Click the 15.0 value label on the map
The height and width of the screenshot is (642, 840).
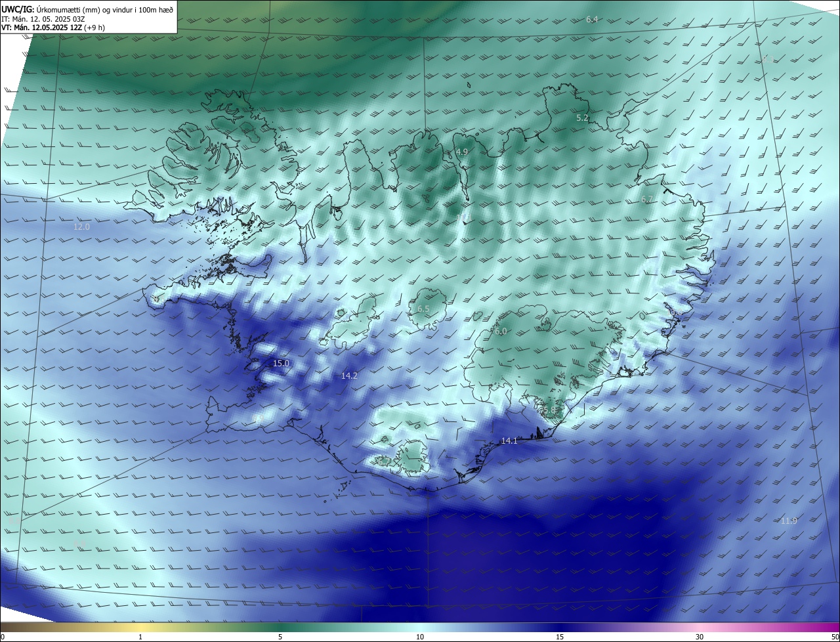tap(281, 363)
